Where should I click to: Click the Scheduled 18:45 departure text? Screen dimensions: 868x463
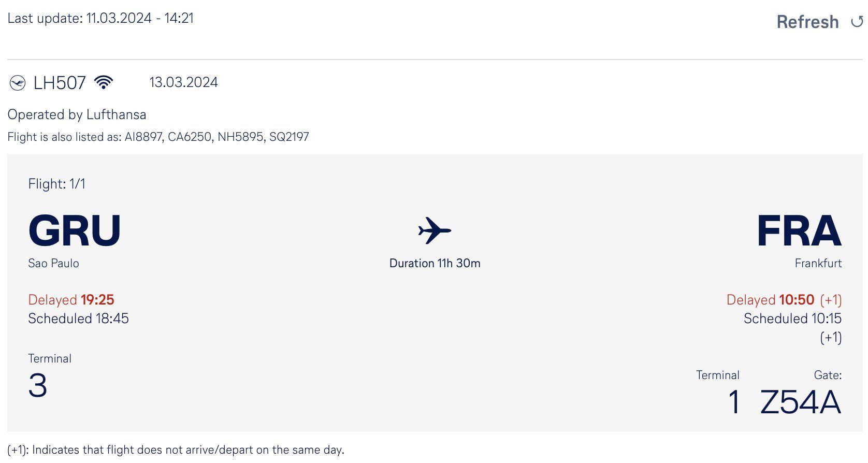[x=78, y=319]
